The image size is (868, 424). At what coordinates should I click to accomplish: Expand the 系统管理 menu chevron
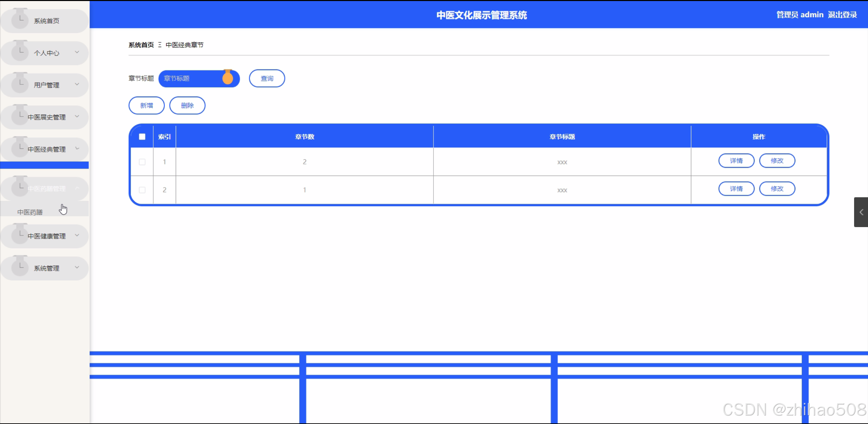click(77, 267)
